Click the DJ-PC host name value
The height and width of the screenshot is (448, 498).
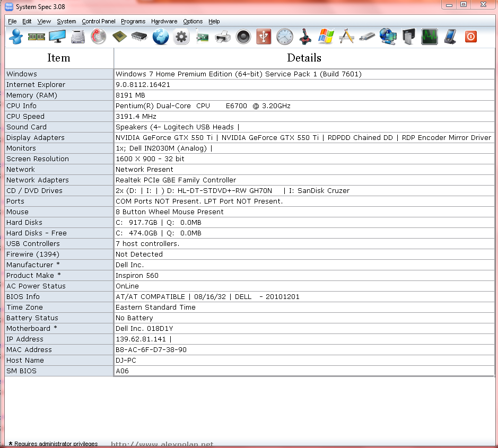tap(126, 360)
